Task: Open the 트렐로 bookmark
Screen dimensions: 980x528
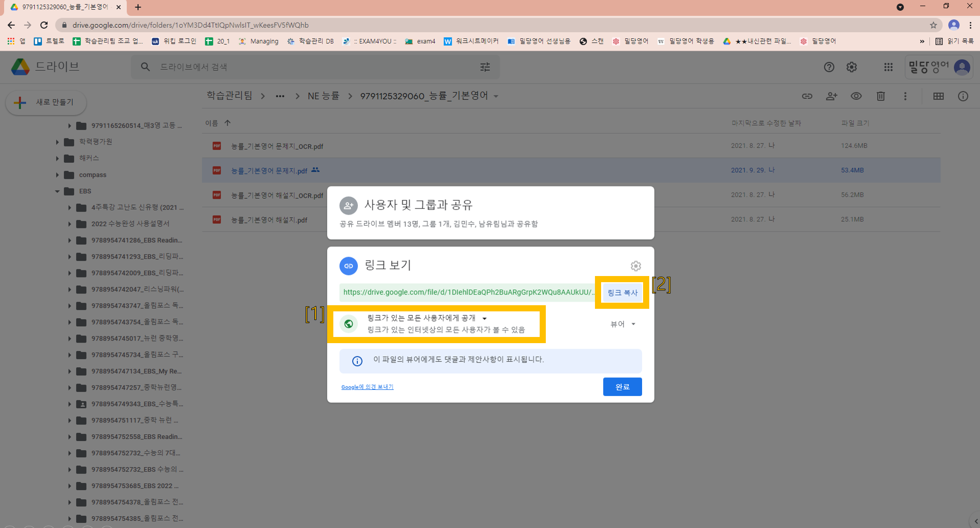Action: (49, 41)
